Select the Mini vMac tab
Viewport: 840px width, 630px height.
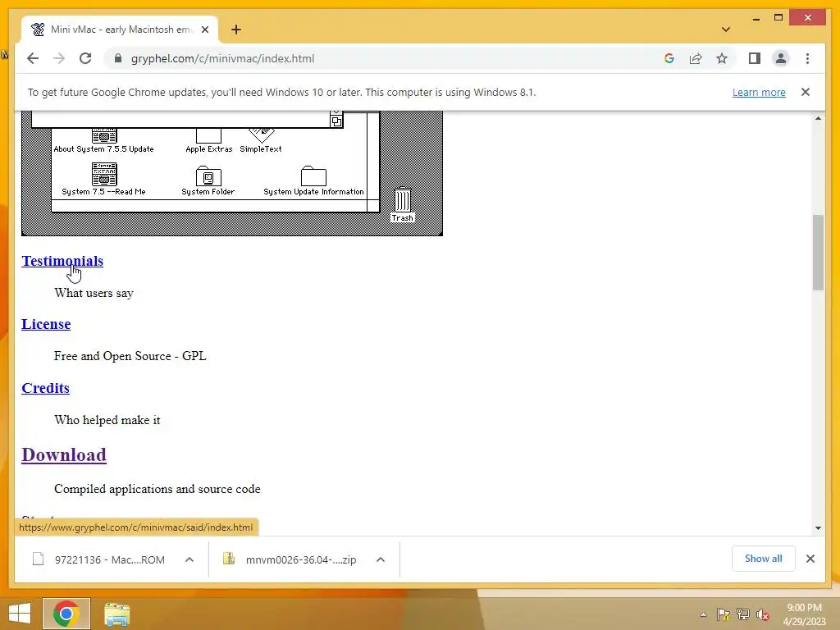(x=120, y=30)
